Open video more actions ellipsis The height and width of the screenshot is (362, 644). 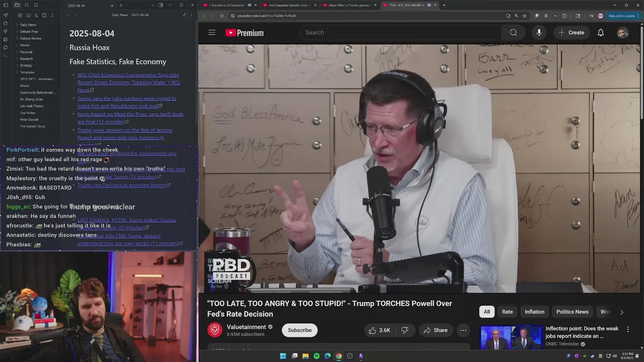click(x=463, y=330)
